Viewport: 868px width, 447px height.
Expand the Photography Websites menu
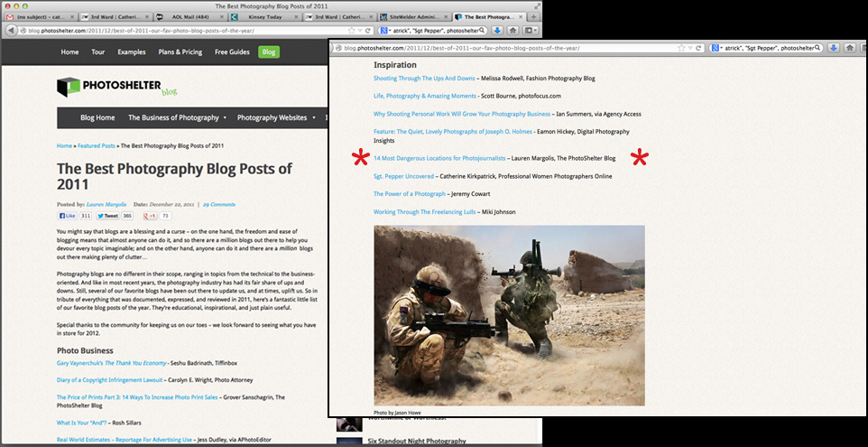276,117
